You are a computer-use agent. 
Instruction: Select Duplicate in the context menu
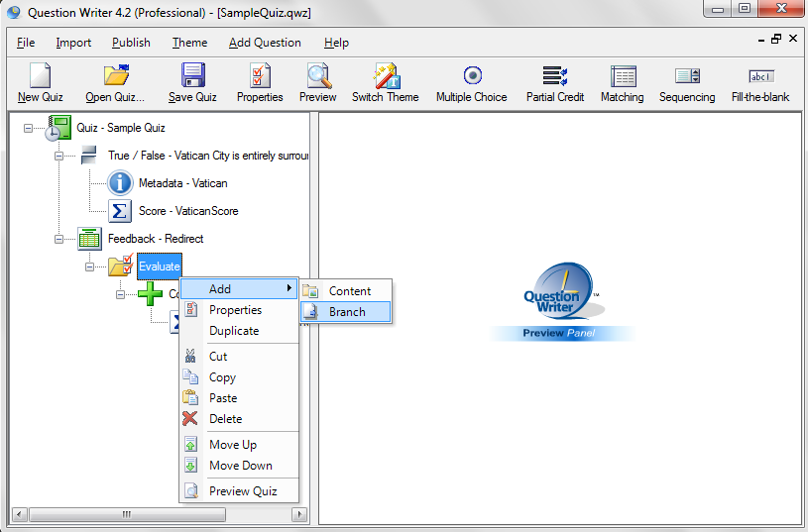(240, 331)
